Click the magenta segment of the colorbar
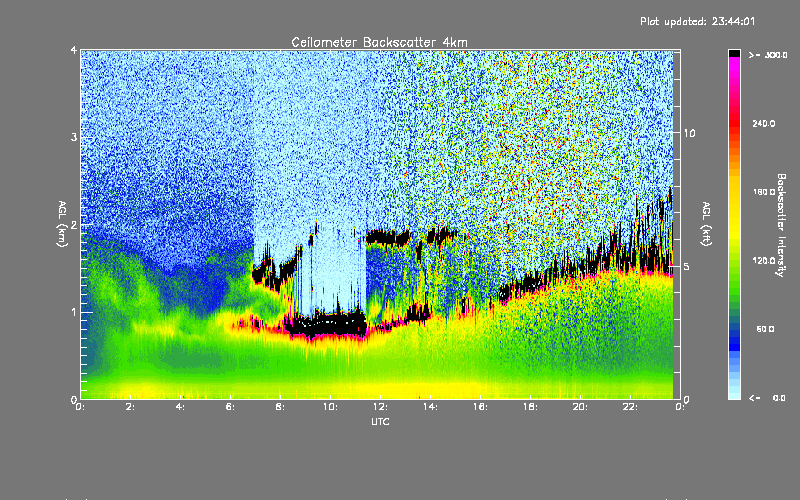The width and height of the screenshot is (800, 500). [x=734, y=64]
